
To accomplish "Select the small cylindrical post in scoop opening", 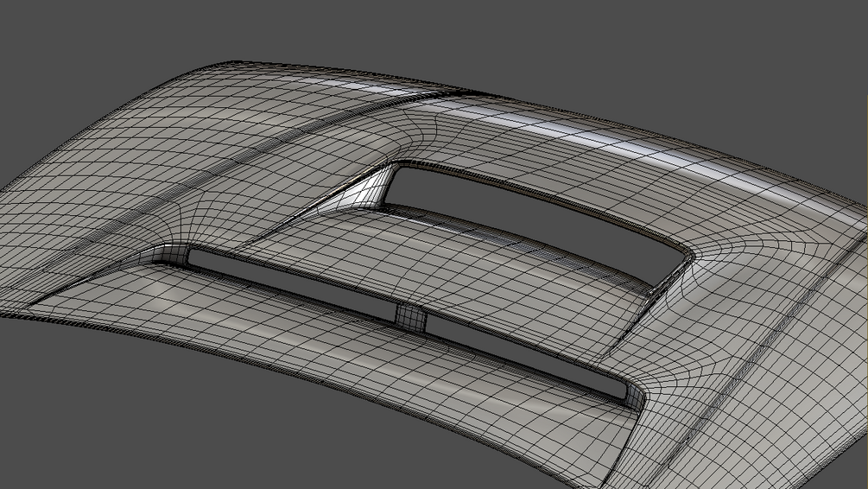I will point(411,319).
